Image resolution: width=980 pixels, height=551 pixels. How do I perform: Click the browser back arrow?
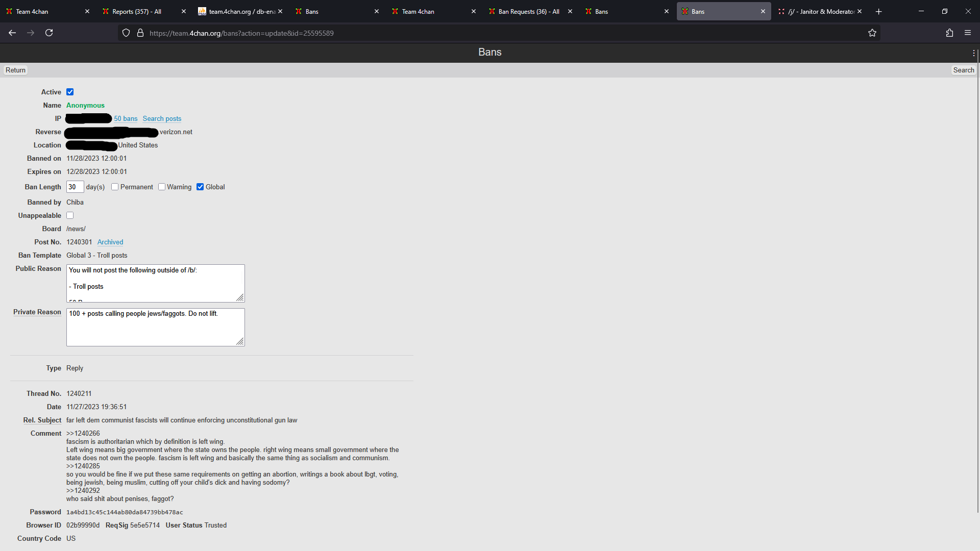tap(12, 33)
